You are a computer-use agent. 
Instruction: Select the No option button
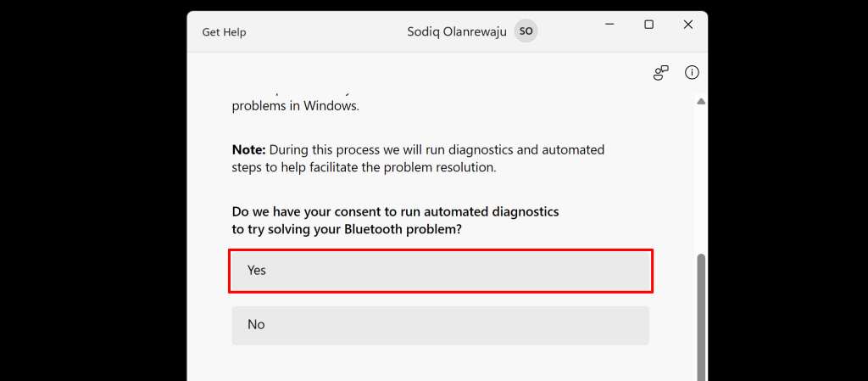[440, 325]
